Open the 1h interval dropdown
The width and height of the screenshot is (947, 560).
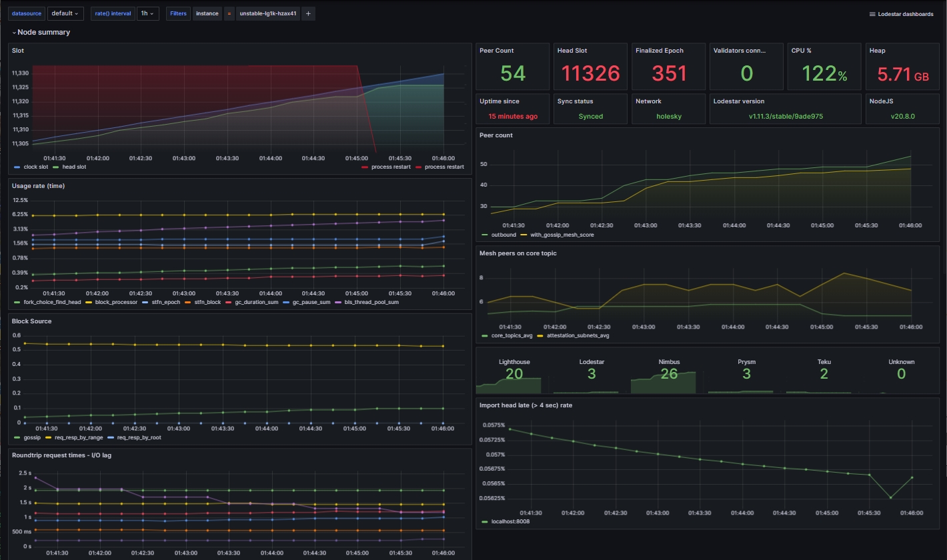[x=148, y=13]
